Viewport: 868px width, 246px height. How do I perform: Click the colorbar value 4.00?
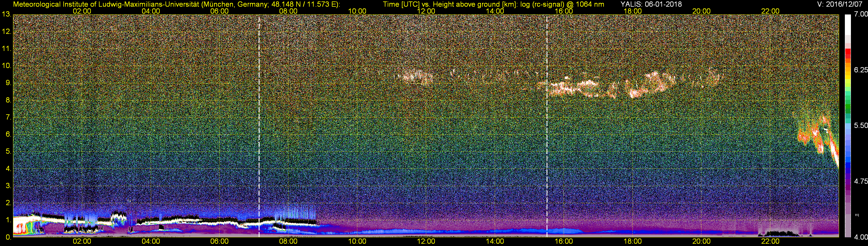[x=860, y=237]
